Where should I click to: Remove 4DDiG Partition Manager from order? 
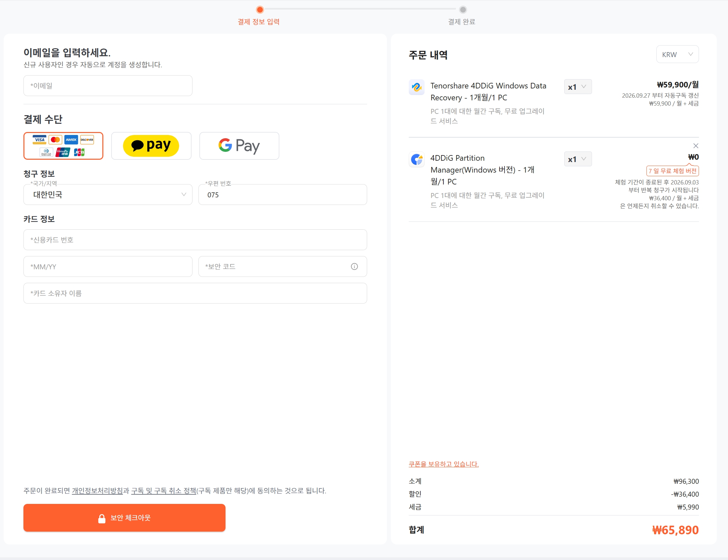pyautogui.click(x=696, y=146)
